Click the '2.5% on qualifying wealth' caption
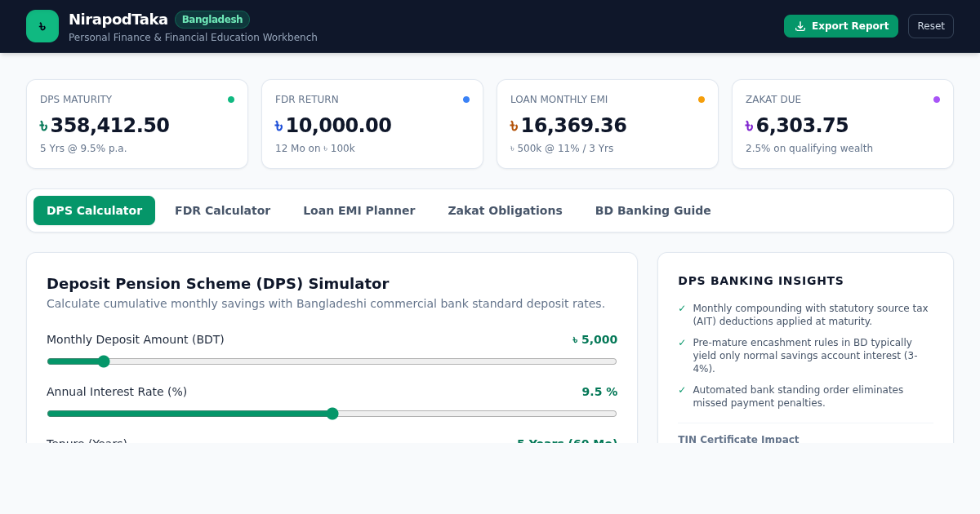This screenshot has height=514, width=980. (x=809, y=148)
